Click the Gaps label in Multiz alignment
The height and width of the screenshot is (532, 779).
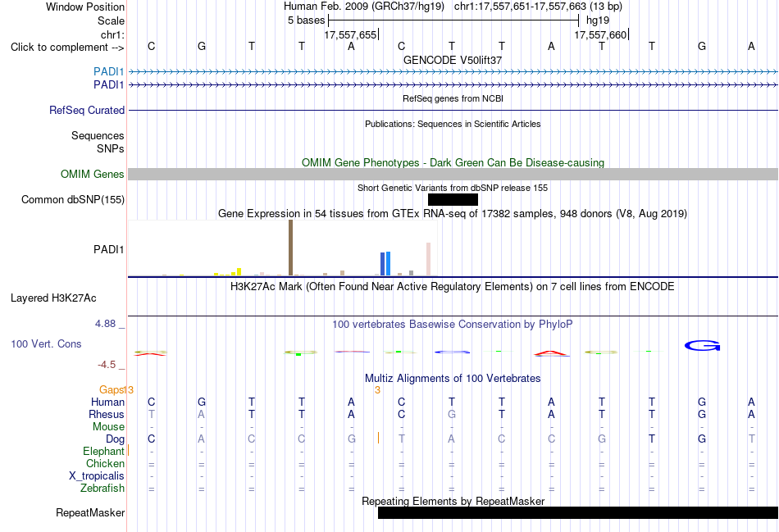coord(111,389)
